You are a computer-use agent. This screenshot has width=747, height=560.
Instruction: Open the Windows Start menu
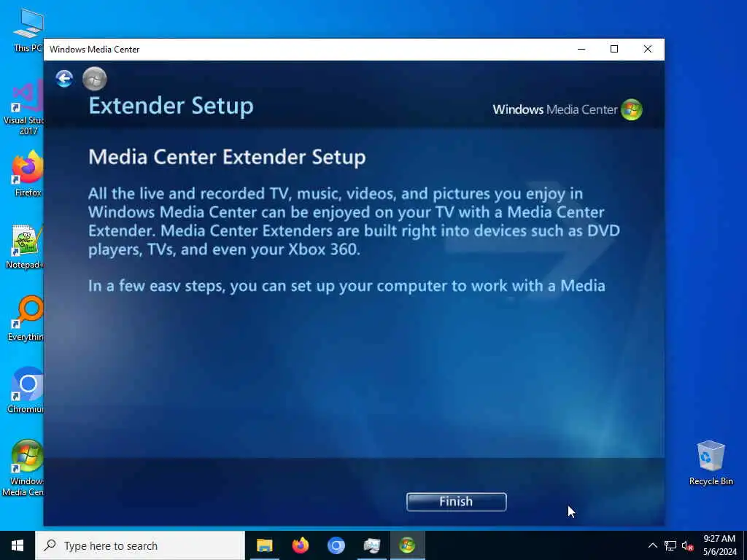tap(18, 545)
